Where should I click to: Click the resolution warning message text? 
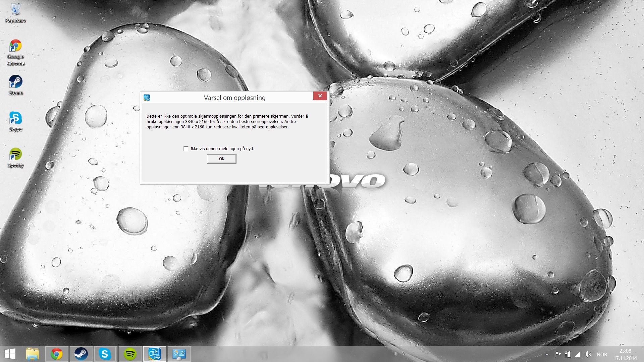point(227,121)
